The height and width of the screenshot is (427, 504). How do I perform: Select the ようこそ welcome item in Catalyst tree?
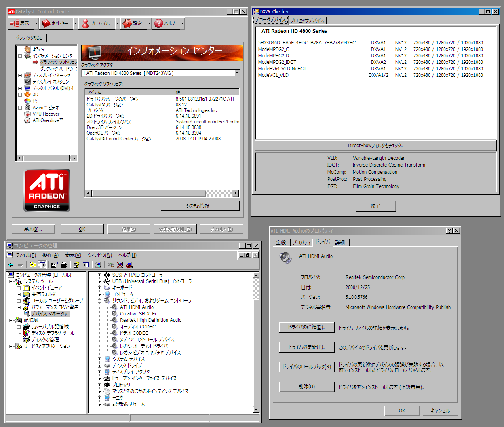click(39, 49)
